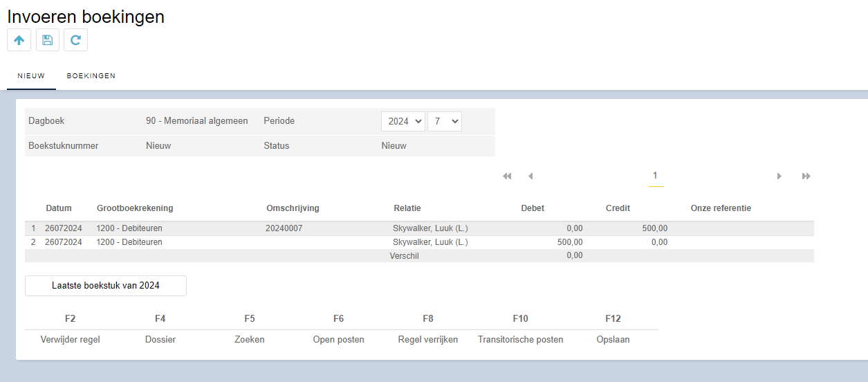Select row 1 description cell 20240007

[284, 228]
